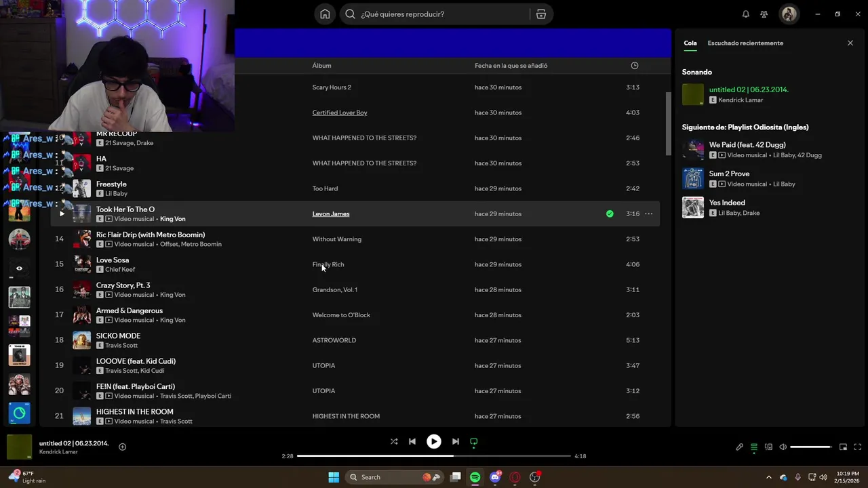
Task: Switch to 'Escuchado recientemente' tab
Action: 745,43
